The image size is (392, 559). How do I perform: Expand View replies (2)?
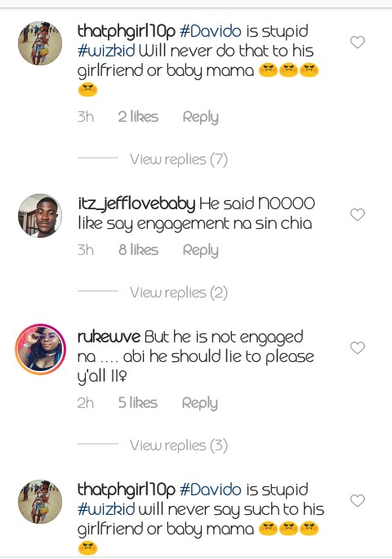179,293
